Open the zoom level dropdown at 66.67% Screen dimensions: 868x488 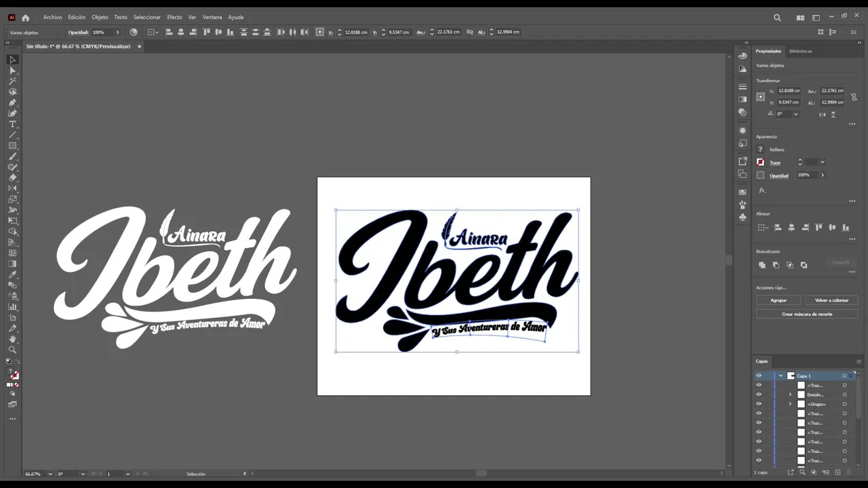[50, 474]
